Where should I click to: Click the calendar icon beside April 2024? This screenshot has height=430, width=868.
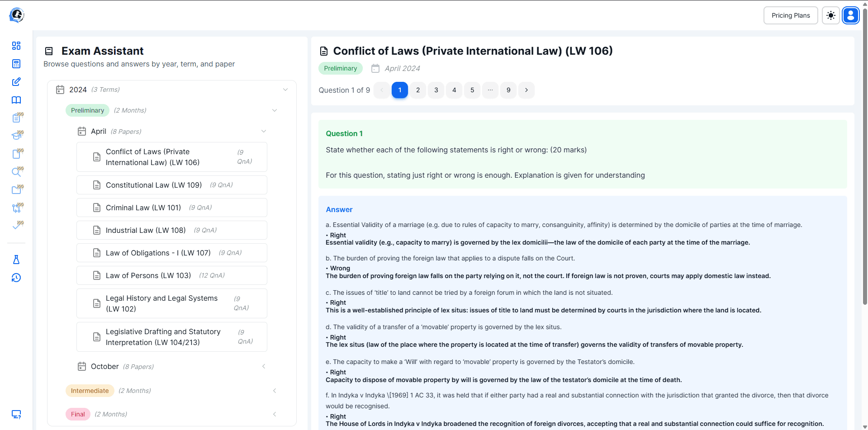point(375,68)
